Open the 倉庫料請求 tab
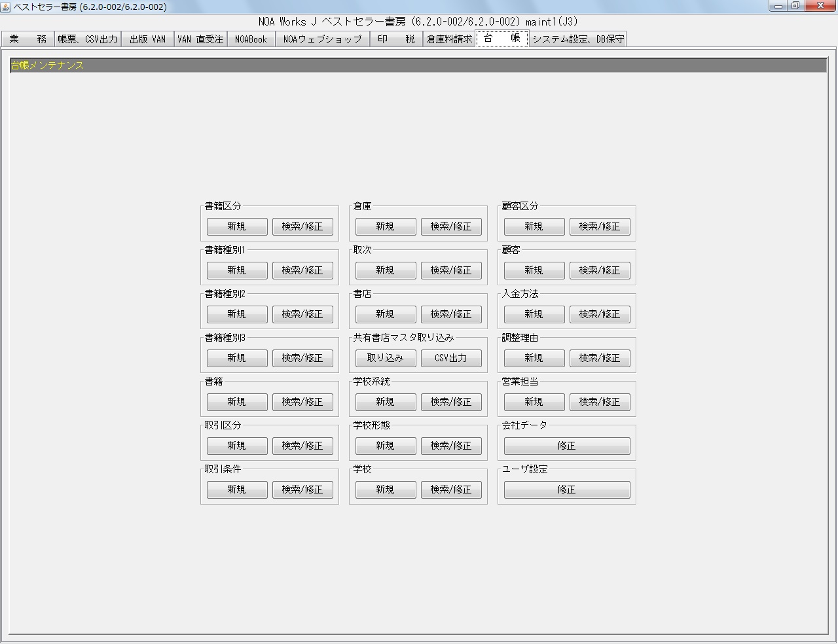 point(449,39)
